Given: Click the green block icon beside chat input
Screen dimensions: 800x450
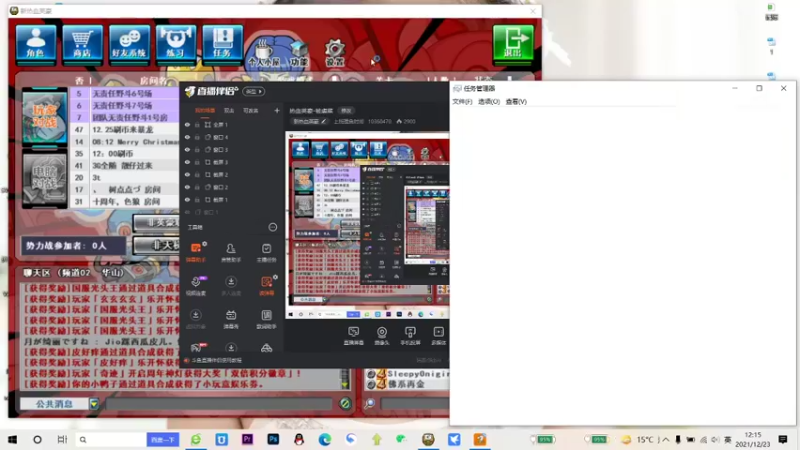Looking at the screenshot, I should coord(345,404).
